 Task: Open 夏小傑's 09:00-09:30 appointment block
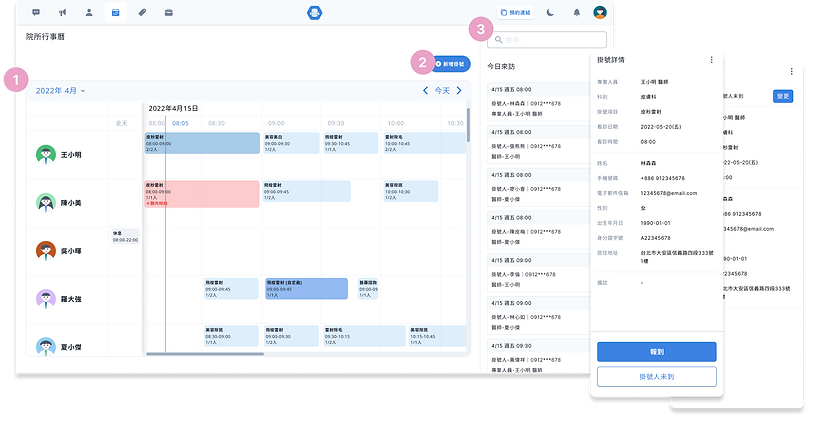pyautogui.click(x=291, y=336)
